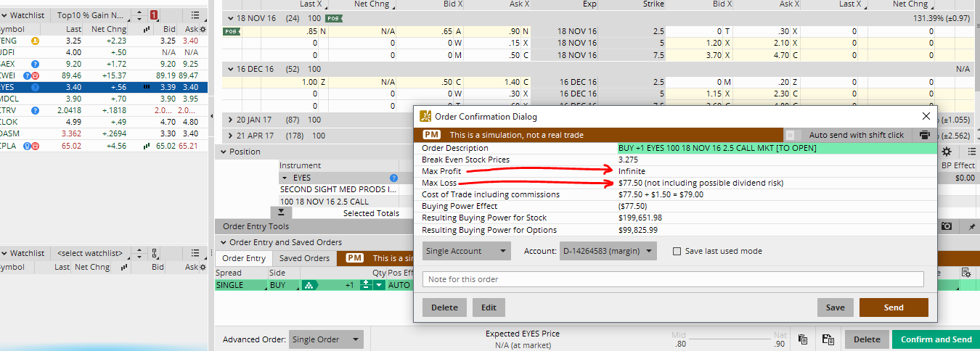Open the Advanced Order Single Order dropdown
This screenshot has height=351, width=980.
tap(326, 339)
